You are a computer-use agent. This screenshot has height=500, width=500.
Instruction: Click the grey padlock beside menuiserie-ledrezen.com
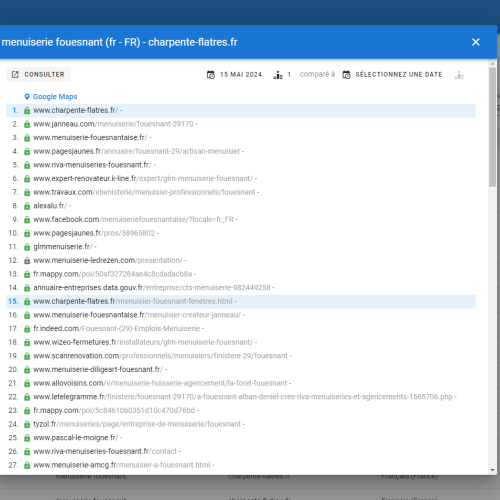pyautogui.click(x=27, y=261)
